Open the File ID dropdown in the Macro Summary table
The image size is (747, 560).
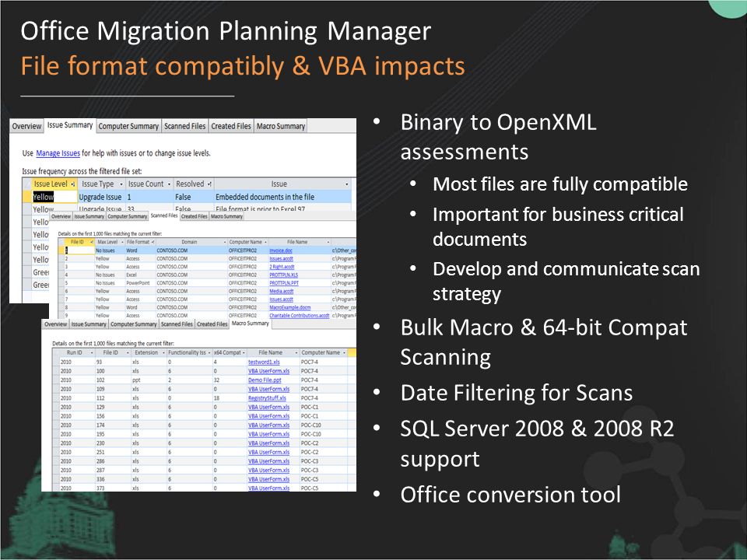pyautogui.click(x=128, y=353)
